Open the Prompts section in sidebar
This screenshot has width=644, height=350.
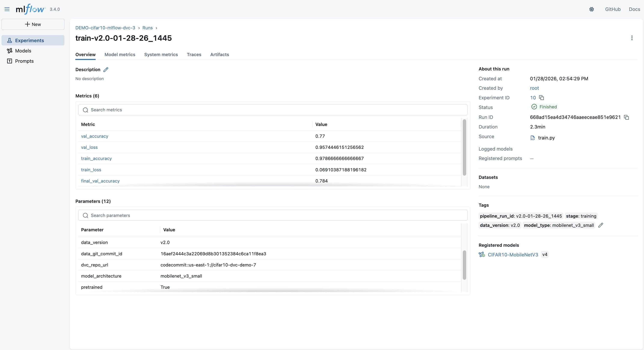pos(25,61)
